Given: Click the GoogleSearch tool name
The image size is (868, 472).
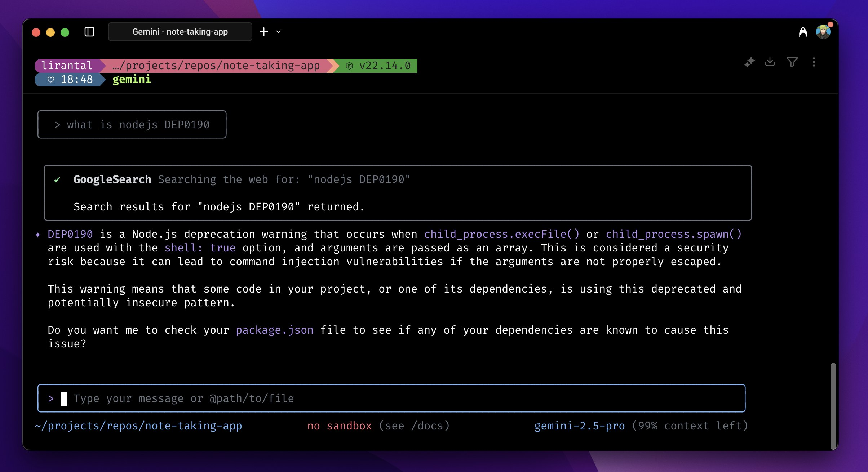Looking at the screenshot, I should (x=112, y=179).
